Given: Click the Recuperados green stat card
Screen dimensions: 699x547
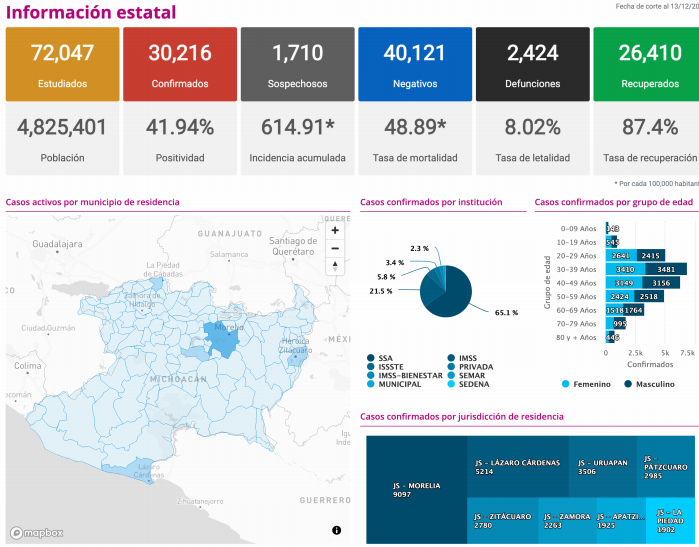Looking at the screenshot, I should click(x=645, y=64).
